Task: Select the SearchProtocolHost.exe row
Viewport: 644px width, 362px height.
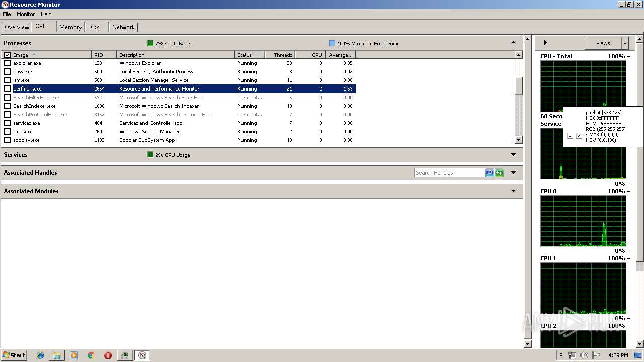Action: 178,115
